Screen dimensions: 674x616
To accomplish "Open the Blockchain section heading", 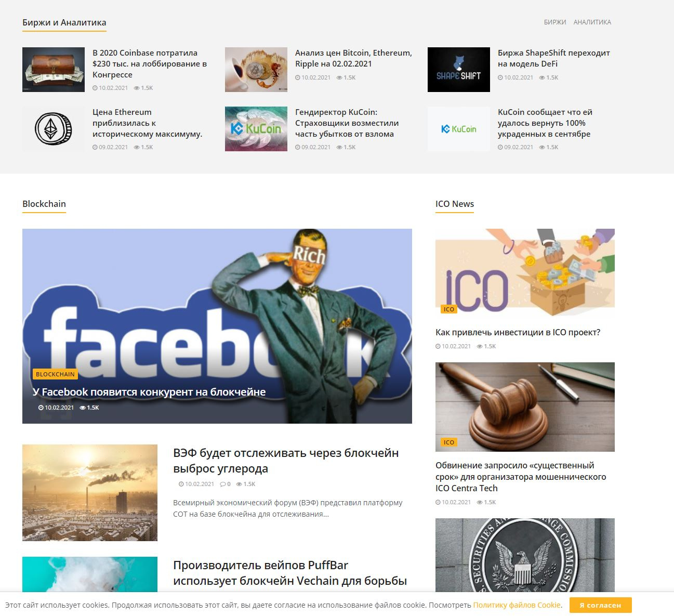I will point(44,204).
